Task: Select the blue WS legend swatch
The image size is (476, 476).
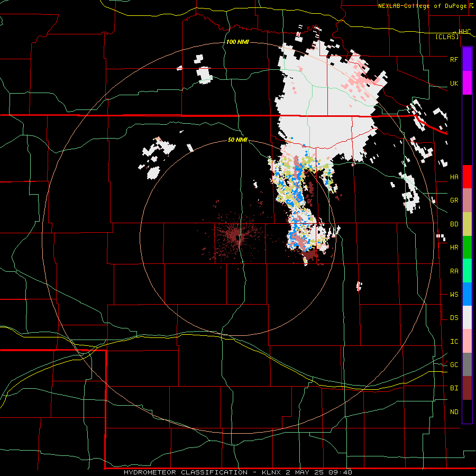Action: (467, 294)
